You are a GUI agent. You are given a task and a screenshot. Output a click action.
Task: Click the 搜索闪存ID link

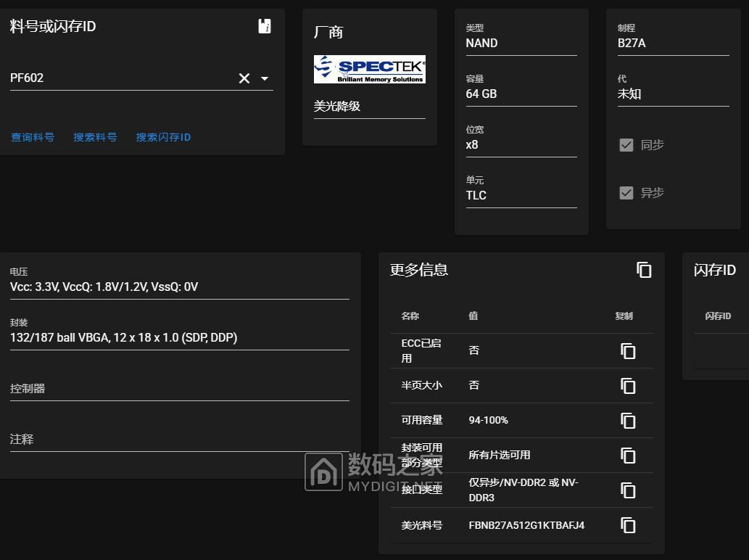pyautogui.click(x=163, y=138)
